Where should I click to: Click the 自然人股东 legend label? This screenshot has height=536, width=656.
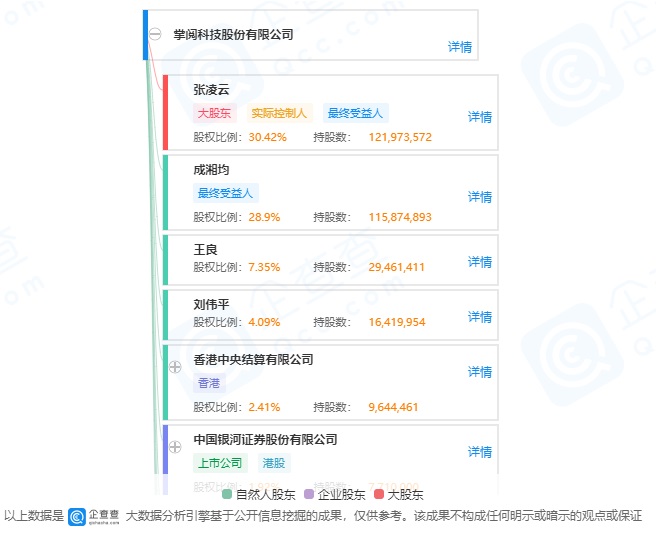[266, 495]
